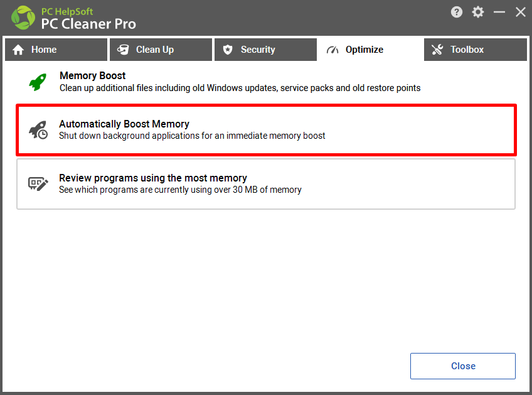Click the speedometer icon on Optimize tab

[x=332, y=50]
